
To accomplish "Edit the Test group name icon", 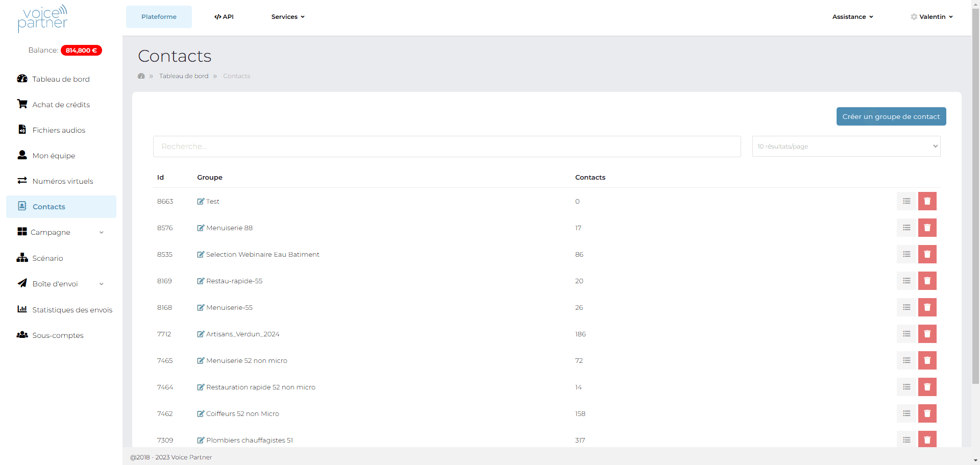I will pyautogui.click(x=201, y=201).
